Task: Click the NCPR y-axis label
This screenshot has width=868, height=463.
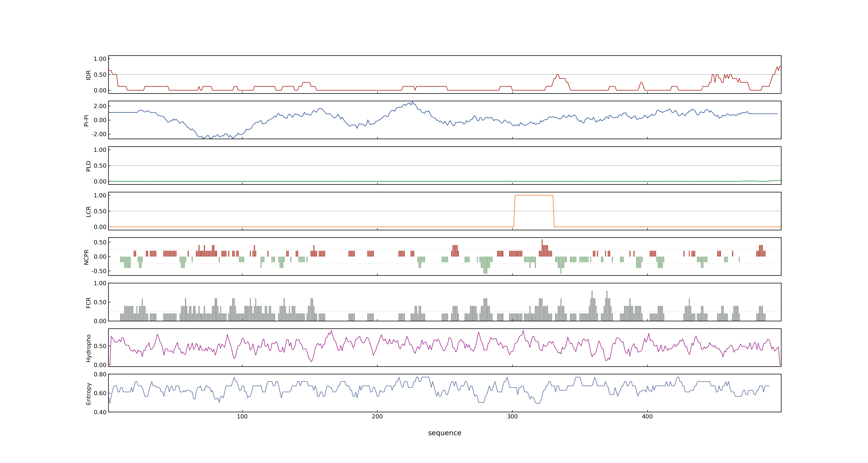Action: [86, 257]
